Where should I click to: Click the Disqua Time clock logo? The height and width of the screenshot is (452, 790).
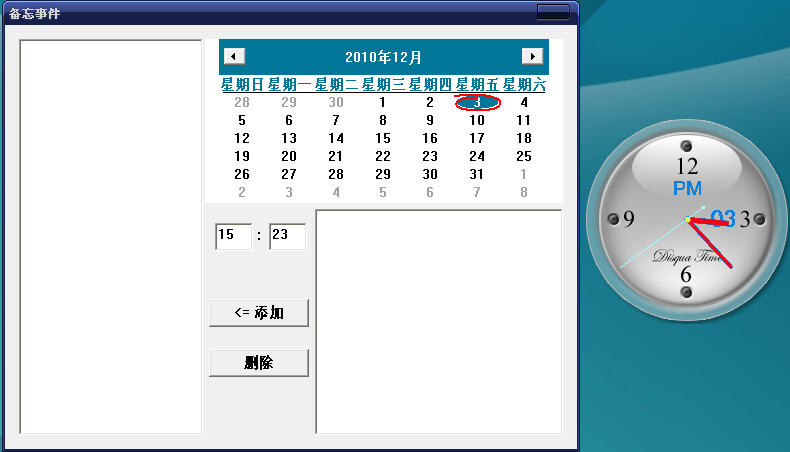coord(687,257)
